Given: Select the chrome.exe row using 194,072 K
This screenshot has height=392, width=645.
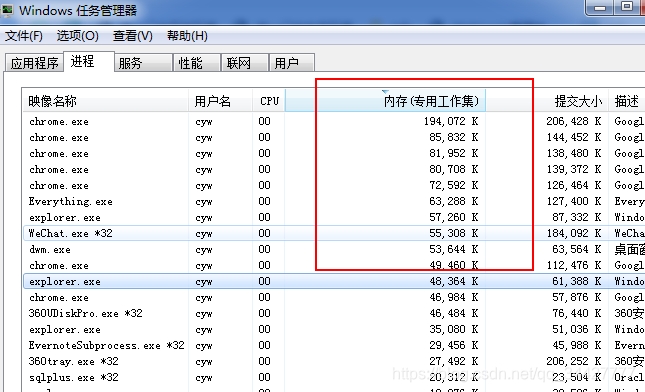Looking at the screenshot, I should point(334,121).
